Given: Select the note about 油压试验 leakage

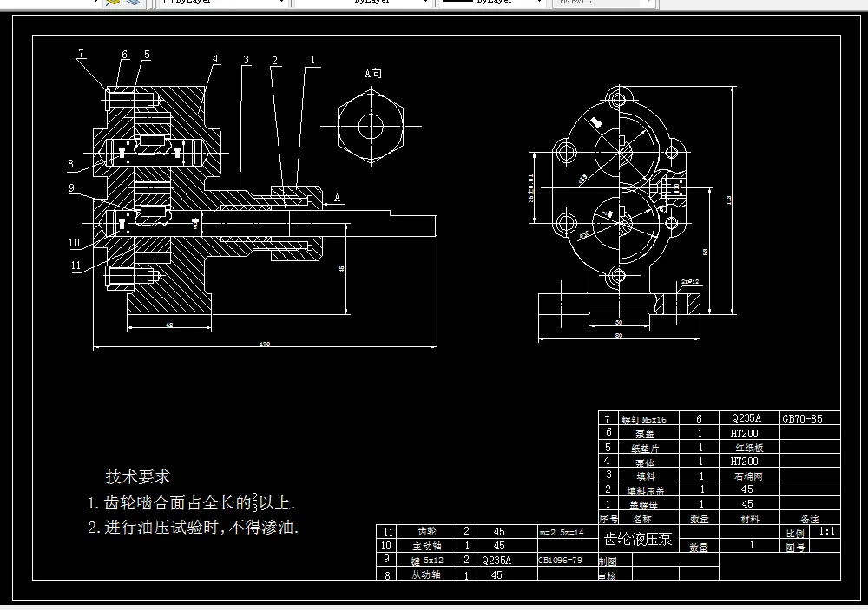Looking at the screenshot, I should pyautogui.click(x=196, y=523).
